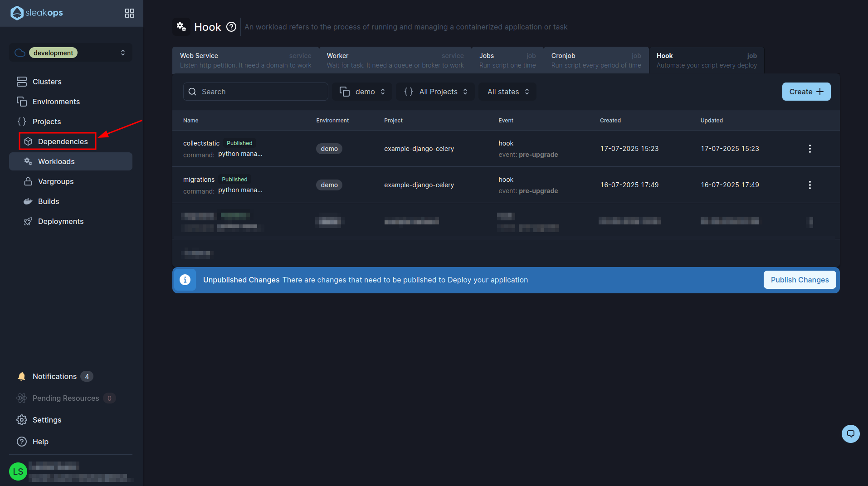Open the demo environment filter dropdown
This screenshot has width=868, height=486.
pyautogui.click(x=362, y=92)
